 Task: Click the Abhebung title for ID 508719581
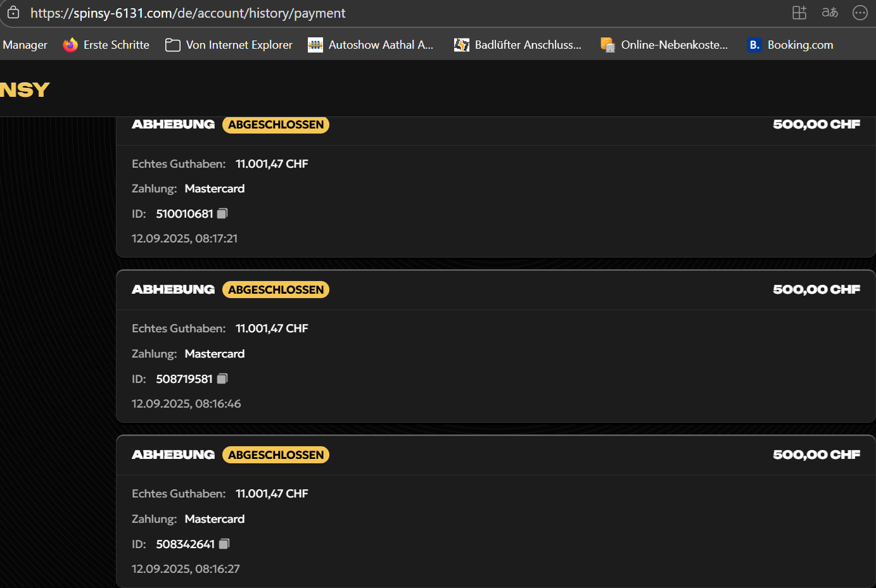tap(173, 290)
